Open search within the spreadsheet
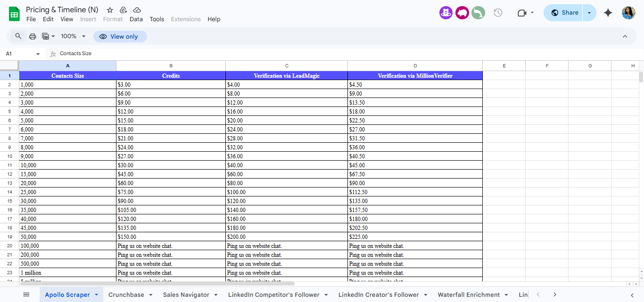This screenshot has height=302, width=644. (x=18, y=36)
